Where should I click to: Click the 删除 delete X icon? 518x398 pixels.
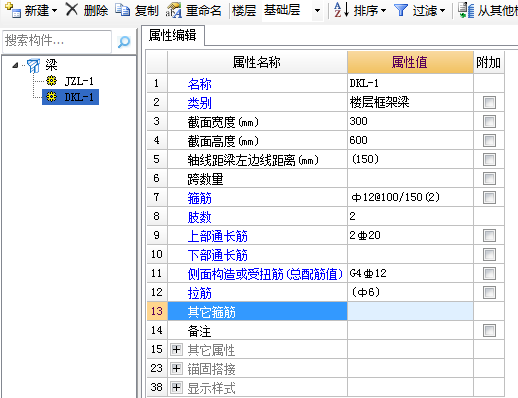[71, 9]
